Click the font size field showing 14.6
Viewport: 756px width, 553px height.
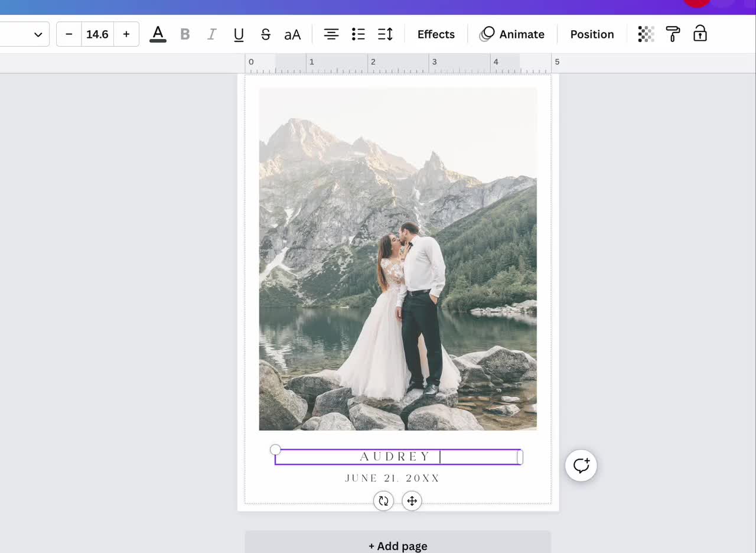[x=97, y=34]
